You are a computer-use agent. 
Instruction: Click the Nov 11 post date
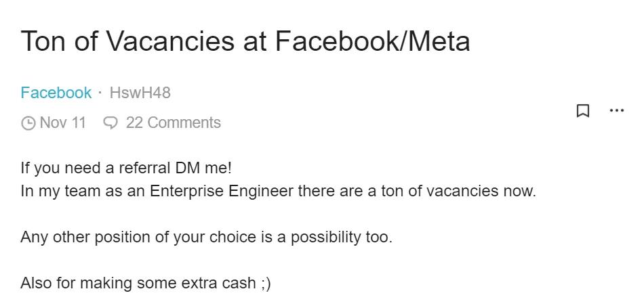click(x=63, y=123)
